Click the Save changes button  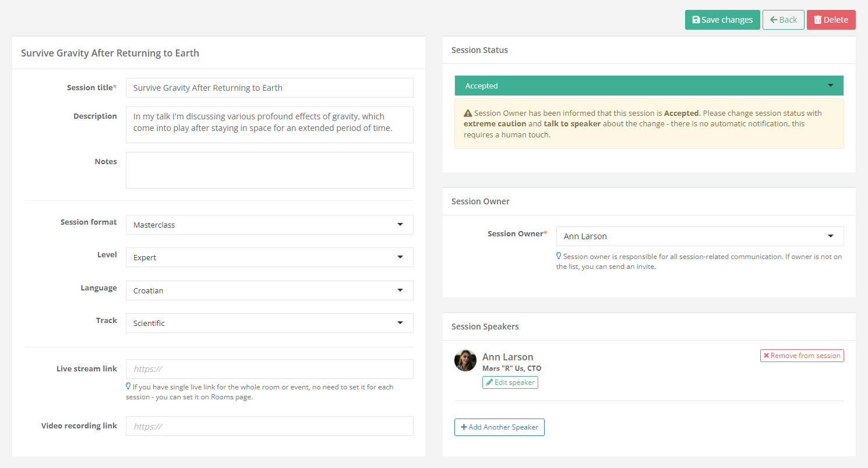(x=722, y=20)
